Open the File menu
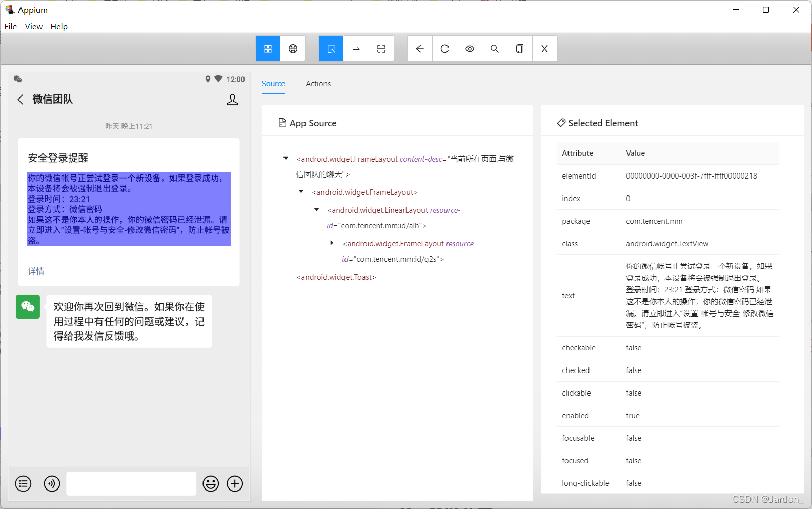This screenshot has height=509, width=812. [x=11, y=27]
